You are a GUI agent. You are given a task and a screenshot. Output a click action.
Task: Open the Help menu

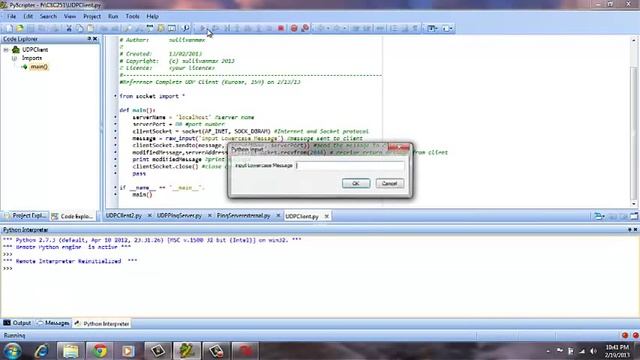pyautogui.click(x=152, y=16)
